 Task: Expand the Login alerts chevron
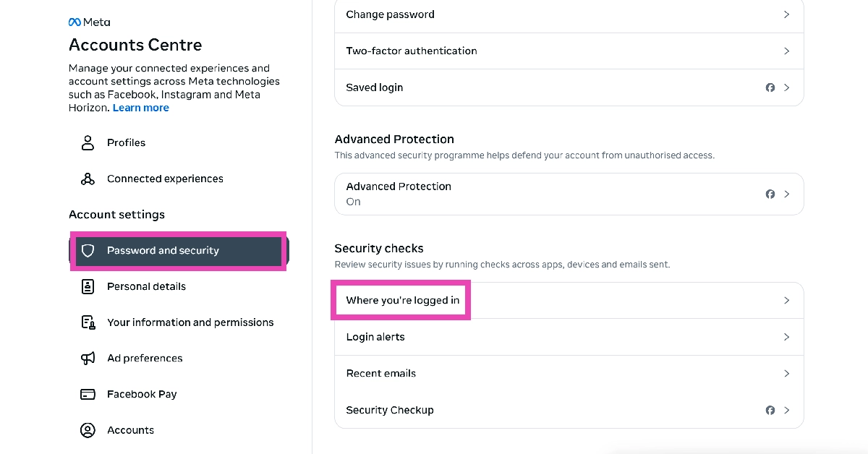(x=786, y=337)
